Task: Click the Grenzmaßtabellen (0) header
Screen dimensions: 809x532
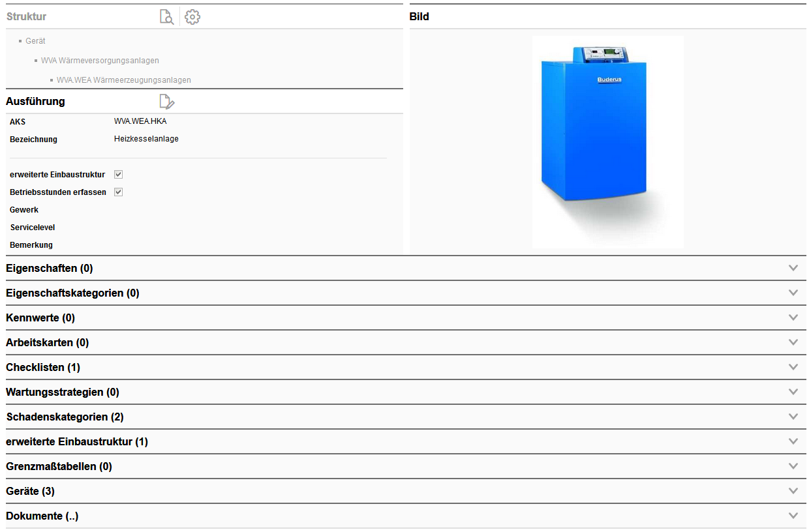Action: coord(59,467)
